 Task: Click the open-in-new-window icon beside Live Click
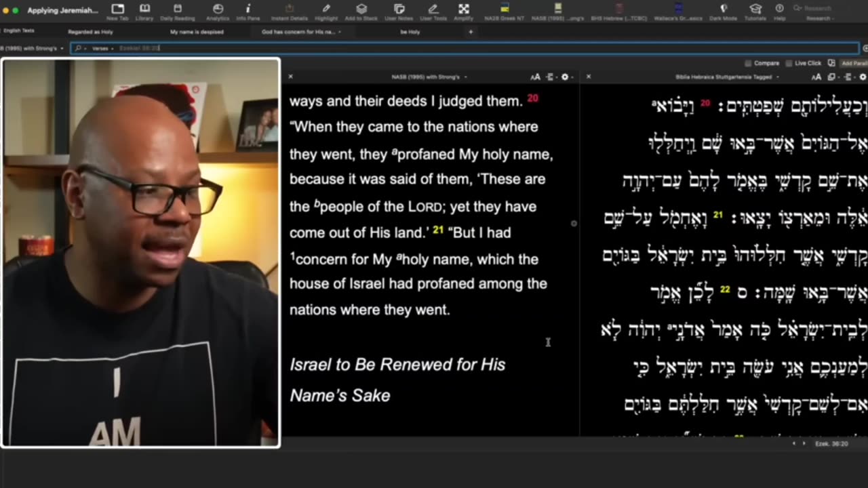coord(831,63)
